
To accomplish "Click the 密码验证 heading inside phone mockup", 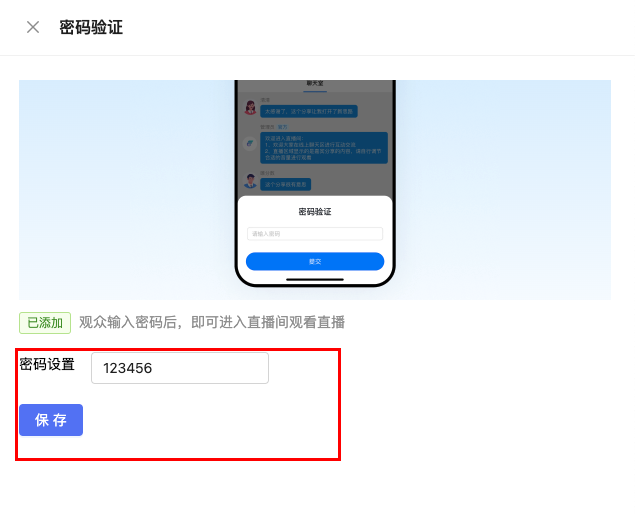I will click(315, 211).
